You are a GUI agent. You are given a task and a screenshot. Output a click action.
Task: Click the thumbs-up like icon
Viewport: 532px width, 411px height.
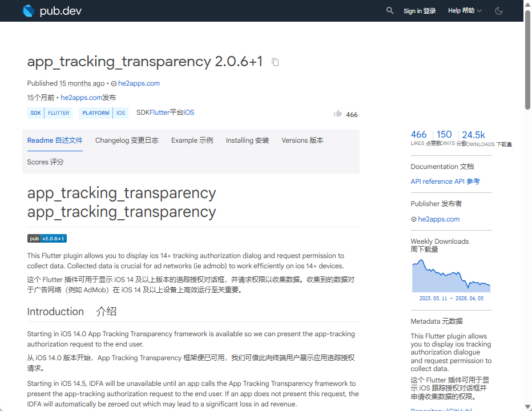[x=337, y=114]
